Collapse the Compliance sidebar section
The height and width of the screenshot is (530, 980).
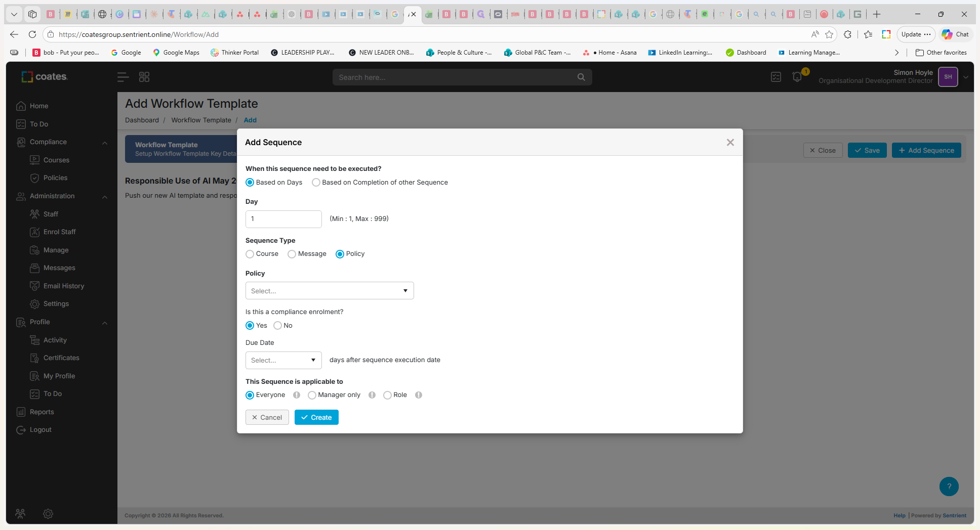pos(105,143)
